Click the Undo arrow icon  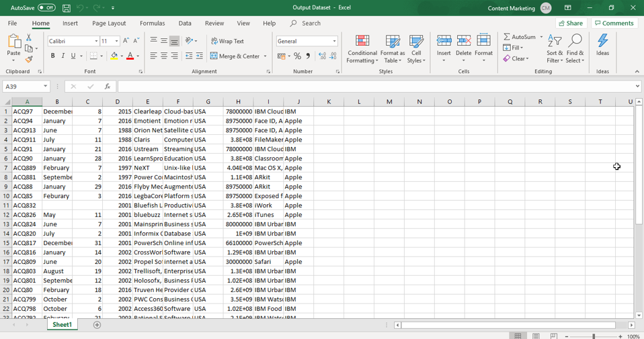[x=80, y=8]
